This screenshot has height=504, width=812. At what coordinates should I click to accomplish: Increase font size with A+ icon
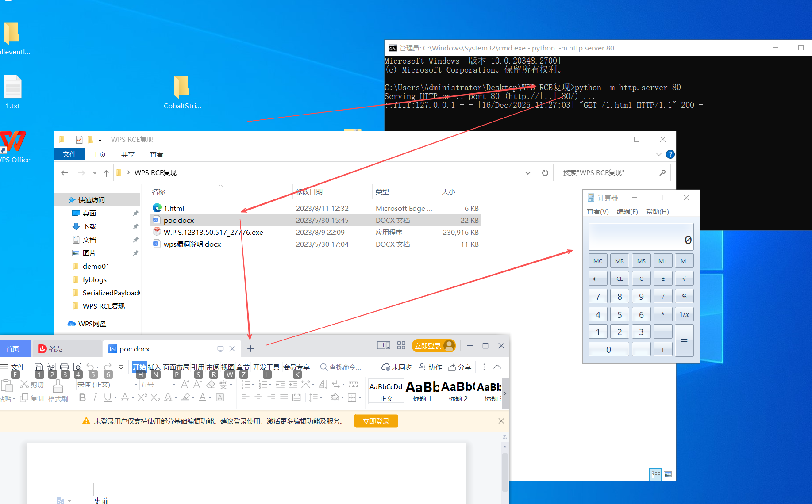pyautogui.click(x=185, y=384)
